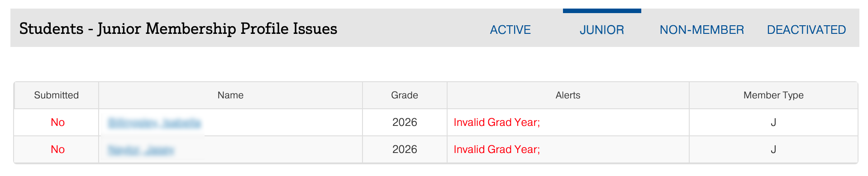The height and width of the screenshot is (176, 868).
Task: Click the first row's Invalid Grad Year alert
Action: coord(497,122)
